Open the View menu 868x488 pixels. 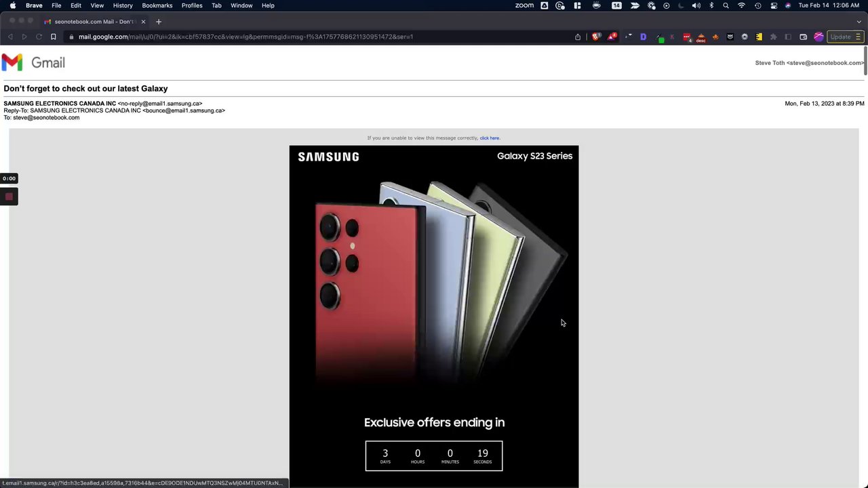coord(97,5)
